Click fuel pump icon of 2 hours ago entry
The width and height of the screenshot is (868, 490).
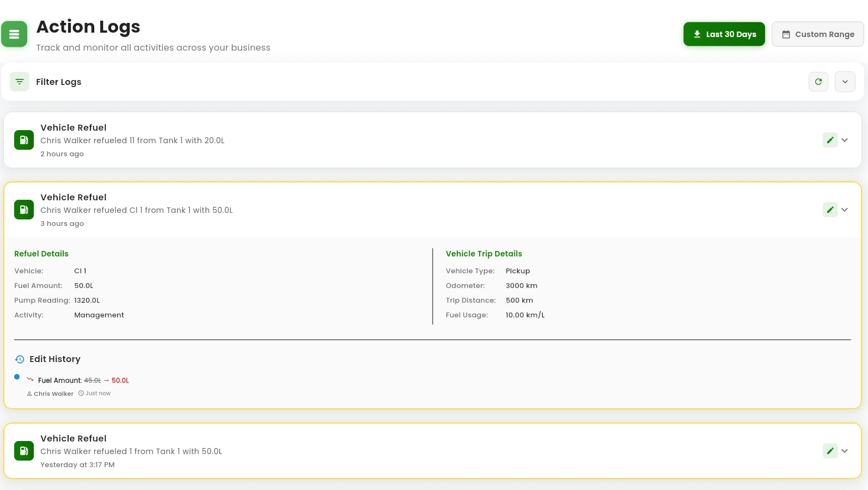point(24,140)
